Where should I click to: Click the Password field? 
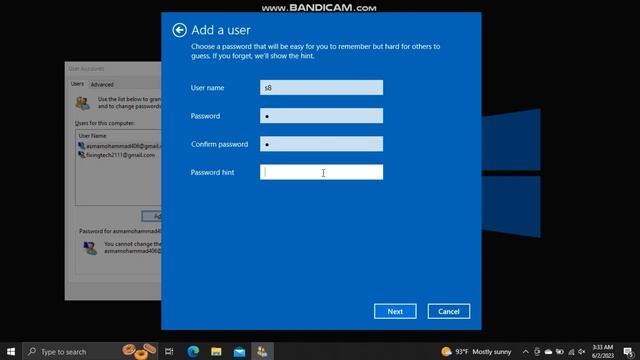[321, 116]
